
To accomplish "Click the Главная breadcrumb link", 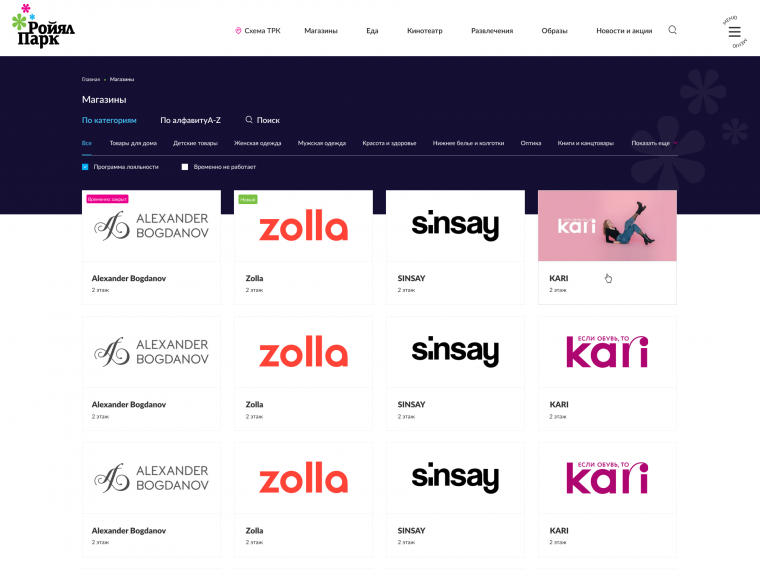I will 91,79.
